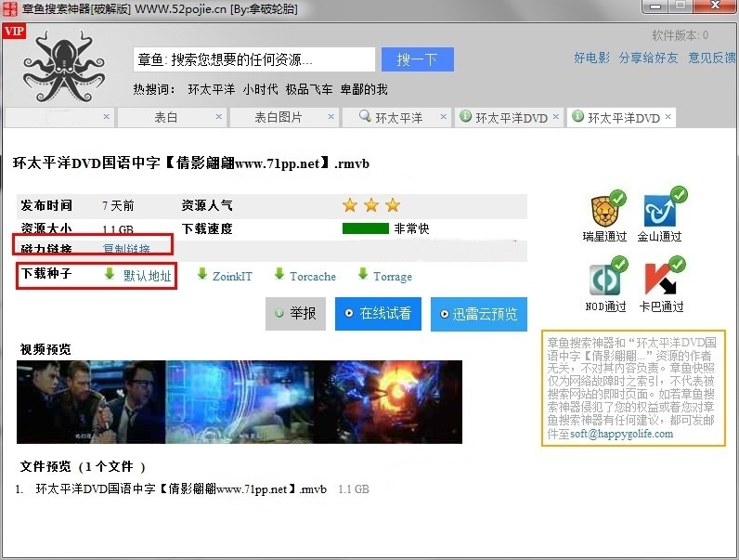Switch to the first 环太平洋DVD tab
The width and height of the screenshot is (739, 560).
coord(511,117)
